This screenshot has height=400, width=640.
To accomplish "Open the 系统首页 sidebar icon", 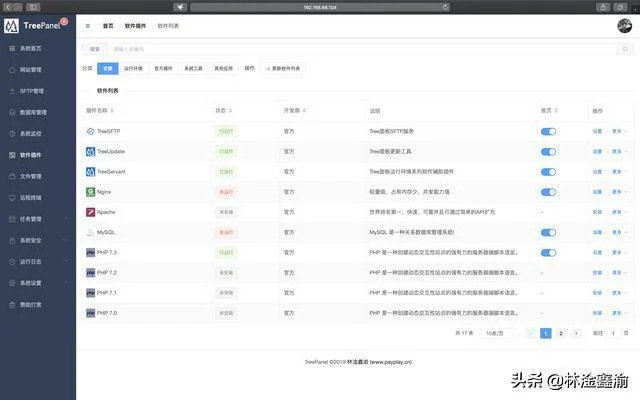I will (x=12, y=49).
